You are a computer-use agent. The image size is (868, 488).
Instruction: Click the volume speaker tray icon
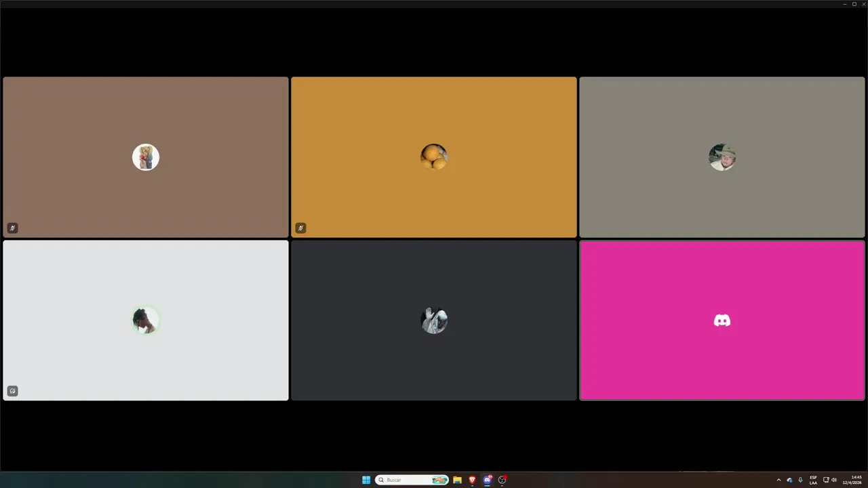(834, 480)
